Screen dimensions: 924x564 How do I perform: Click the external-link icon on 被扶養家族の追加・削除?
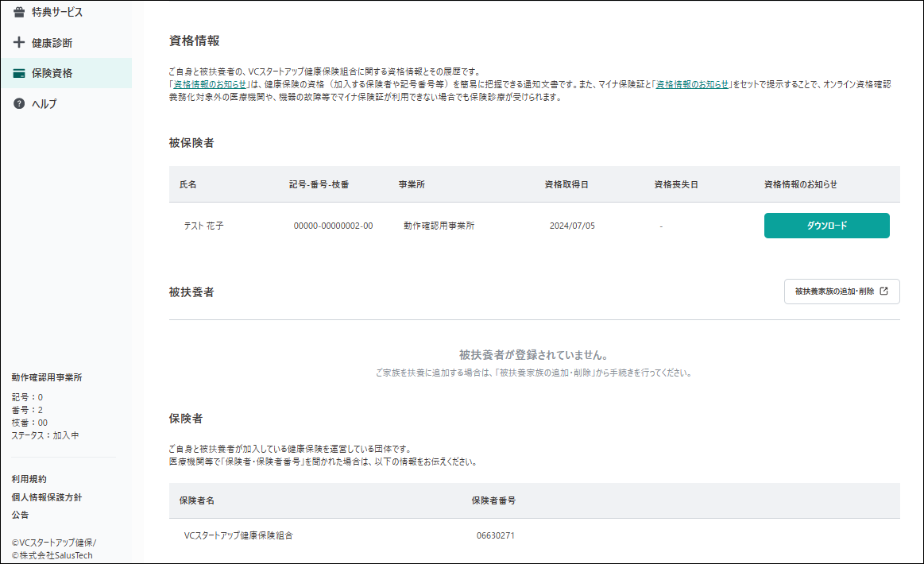click(884, 292)
